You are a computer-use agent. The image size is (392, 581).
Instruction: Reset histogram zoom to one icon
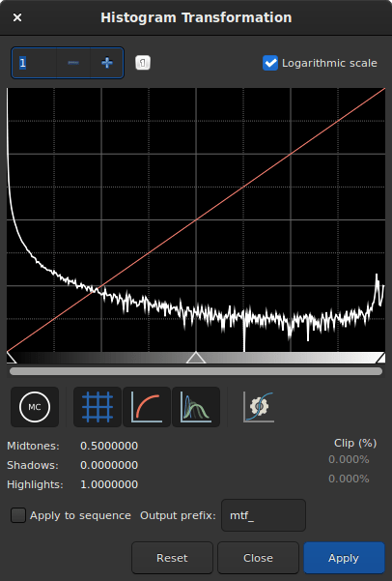tap(143, 63)
